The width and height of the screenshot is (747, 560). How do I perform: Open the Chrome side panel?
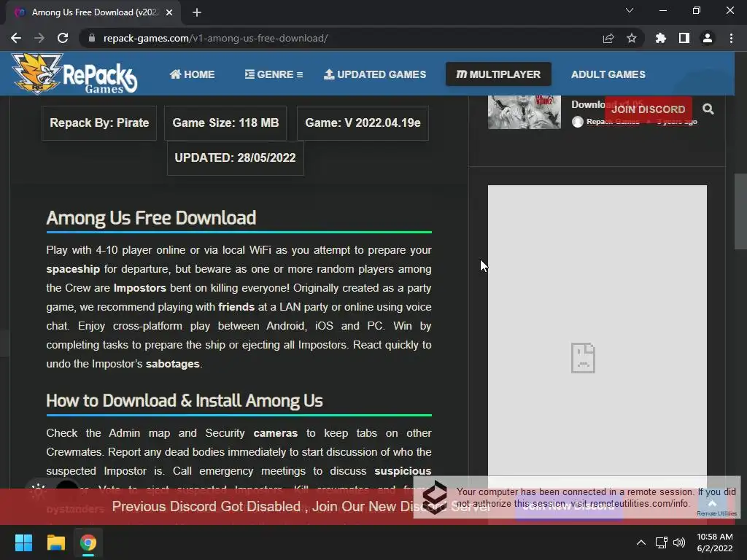point(684,38)
